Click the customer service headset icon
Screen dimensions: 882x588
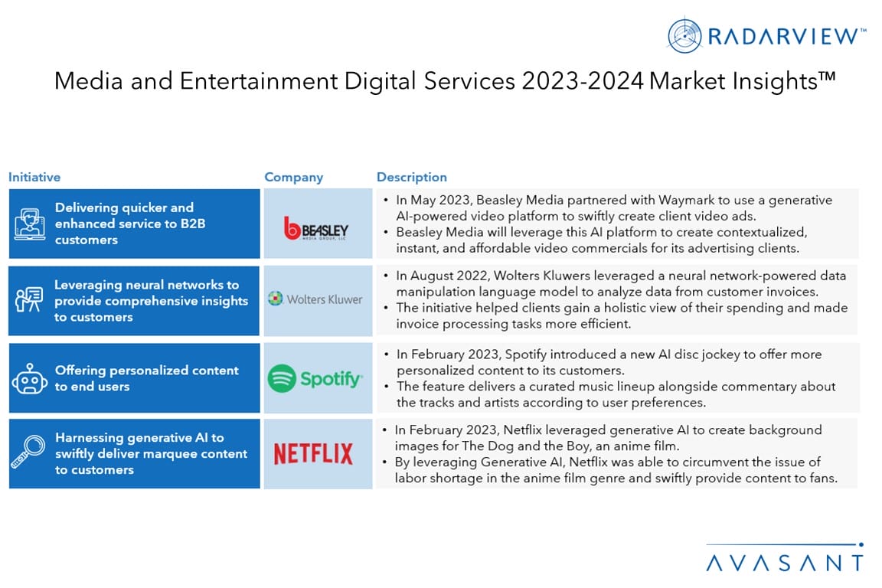[29, 224]
